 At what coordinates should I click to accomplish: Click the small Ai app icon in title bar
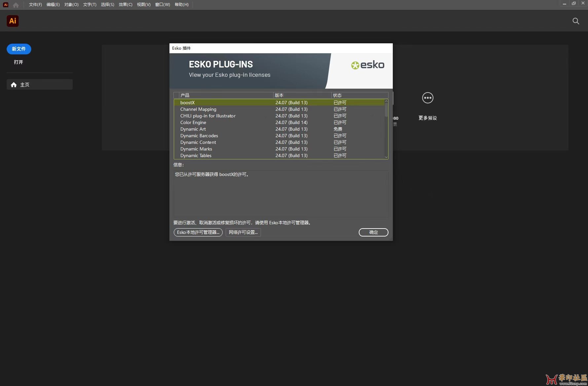point(6,5)
